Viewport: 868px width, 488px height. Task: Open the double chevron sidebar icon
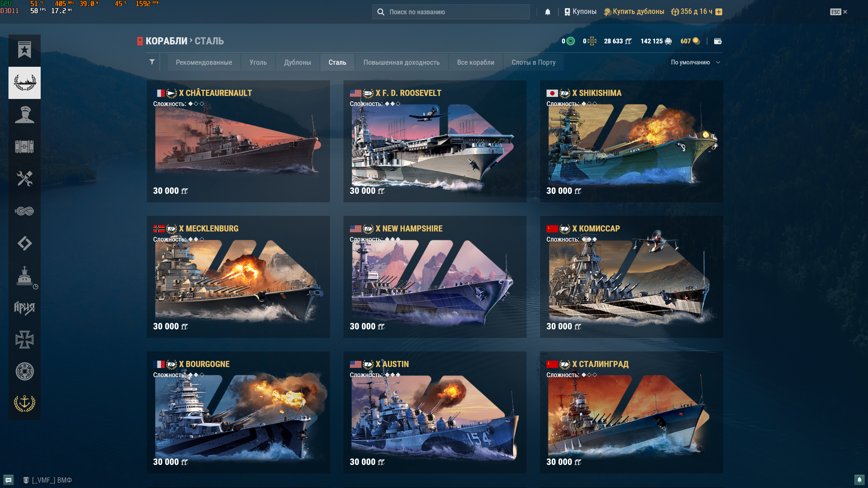click(24, 243)
